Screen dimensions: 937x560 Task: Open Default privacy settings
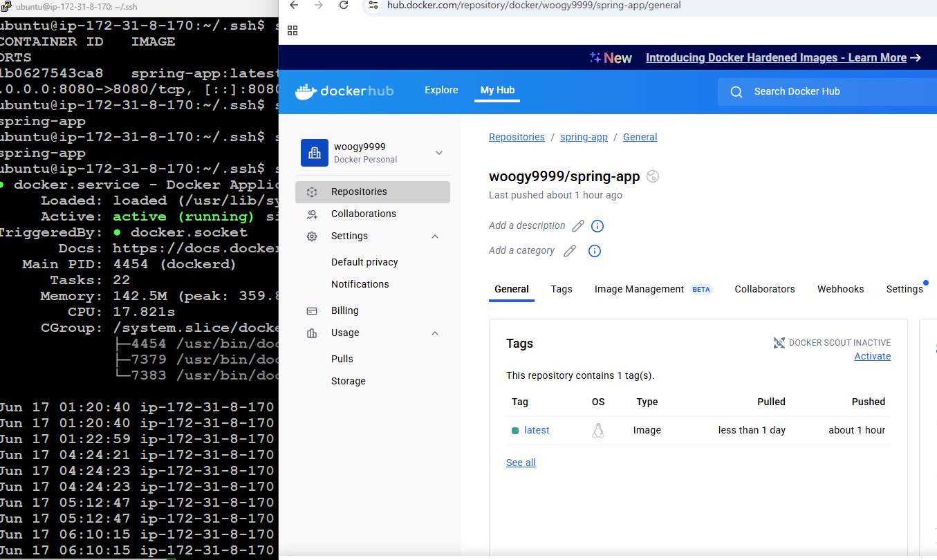pos(364,262)
